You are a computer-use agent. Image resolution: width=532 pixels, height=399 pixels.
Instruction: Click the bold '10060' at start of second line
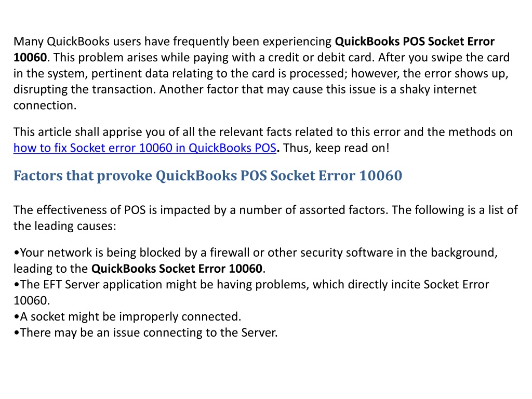30,57
